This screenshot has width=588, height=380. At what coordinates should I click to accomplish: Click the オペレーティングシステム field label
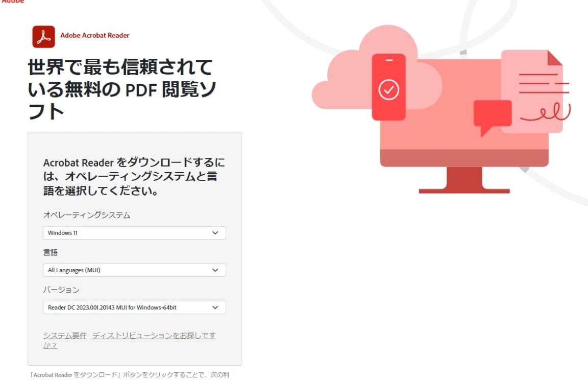(x=87, y=215)
